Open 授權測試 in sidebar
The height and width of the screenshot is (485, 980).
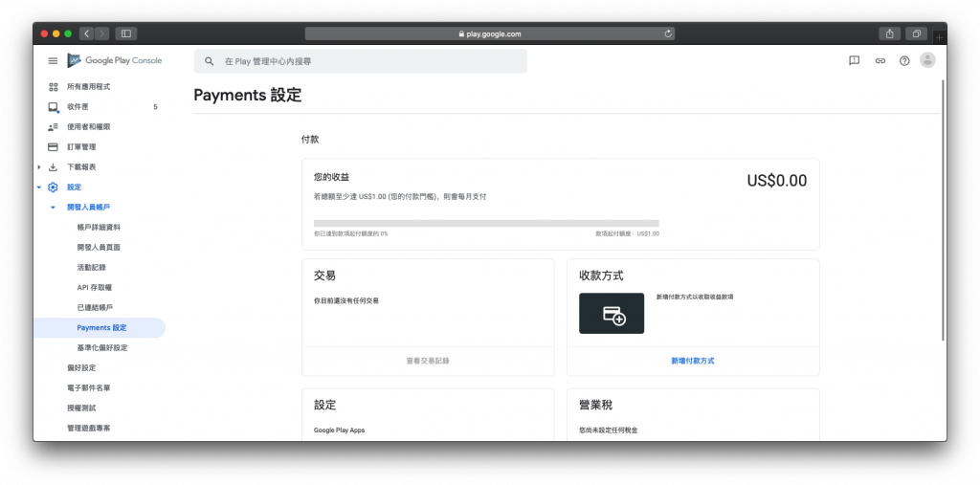tap(81, 408)
